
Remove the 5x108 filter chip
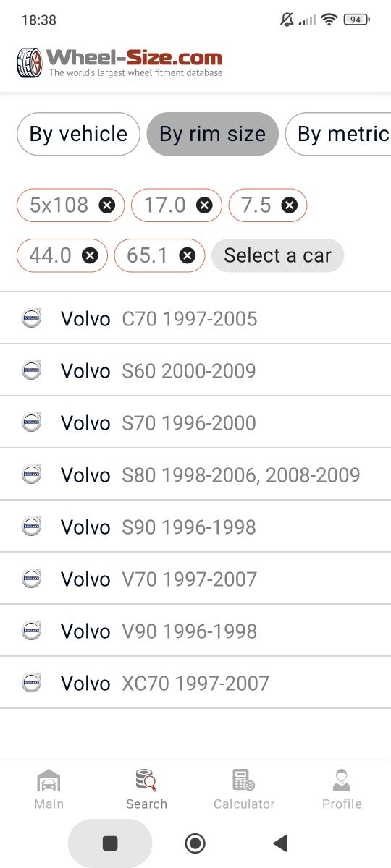107,205
